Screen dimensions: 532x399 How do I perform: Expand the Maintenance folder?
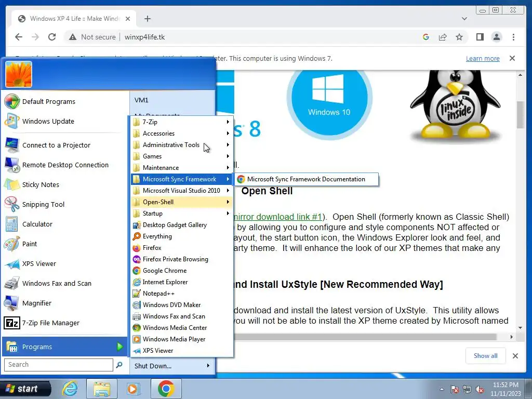coord(181,168)
